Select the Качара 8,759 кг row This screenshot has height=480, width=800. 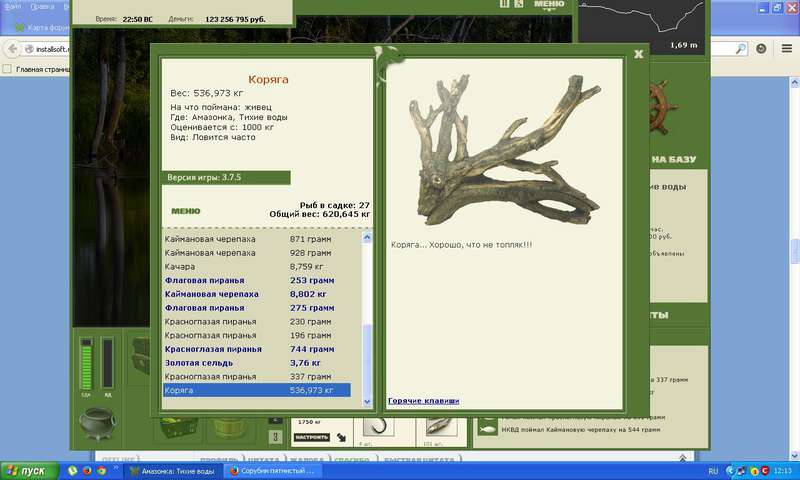(x=257, y=266)
